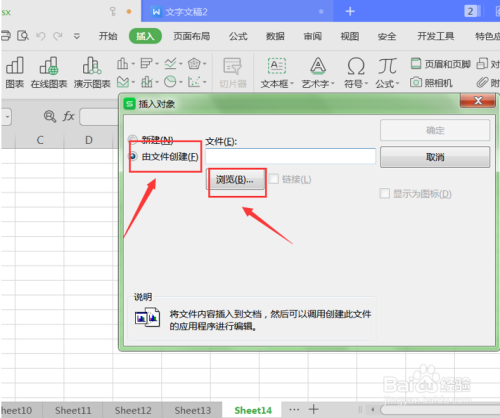Click the Chart (图表) icon
The height and width of the screenshot is (418, 500).
click(14, 72)
